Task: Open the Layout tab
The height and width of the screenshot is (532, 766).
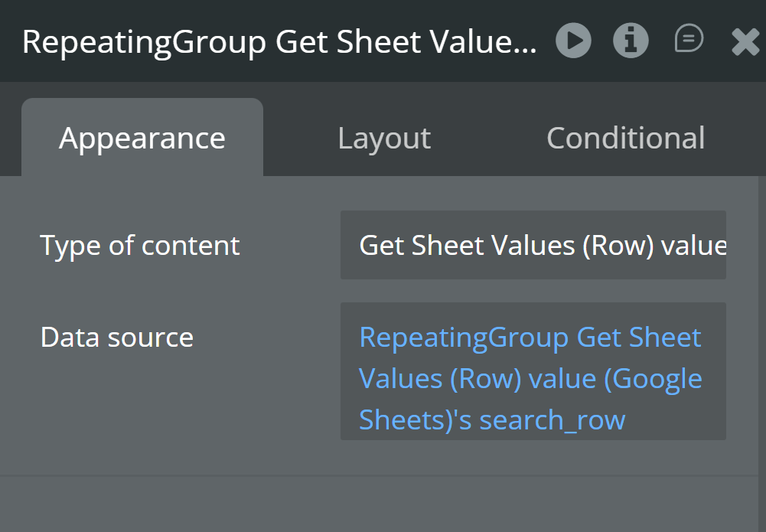Action: point(384,139)
